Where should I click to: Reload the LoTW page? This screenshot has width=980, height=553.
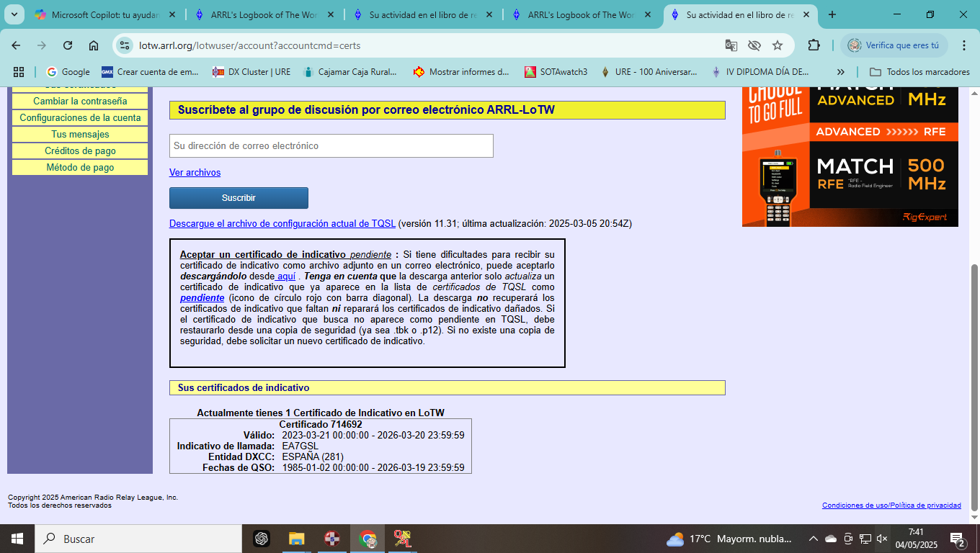pos(68,45)
